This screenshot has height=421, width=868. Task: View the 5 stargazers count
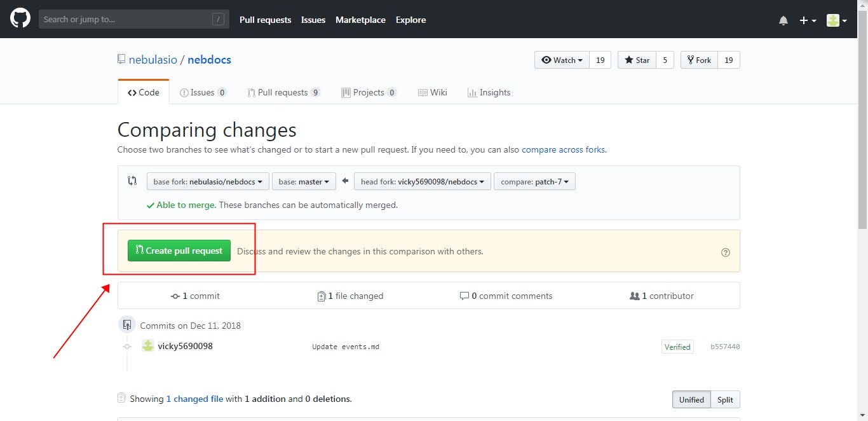(665, 60)
